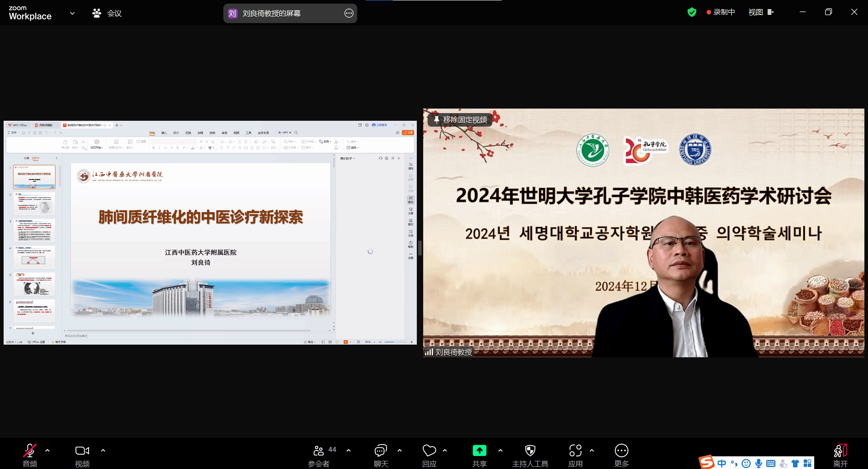Open the Zoom Workplace dropdown arrow
This screenshot has height=469, width=868.
click(x=72, y=13)
